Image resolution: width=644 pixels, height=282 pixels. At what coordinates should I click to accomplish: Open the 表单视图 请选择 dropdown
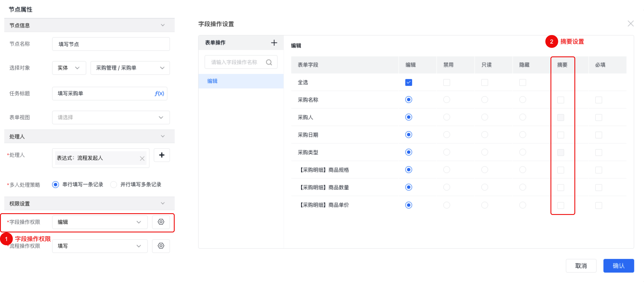111,117
